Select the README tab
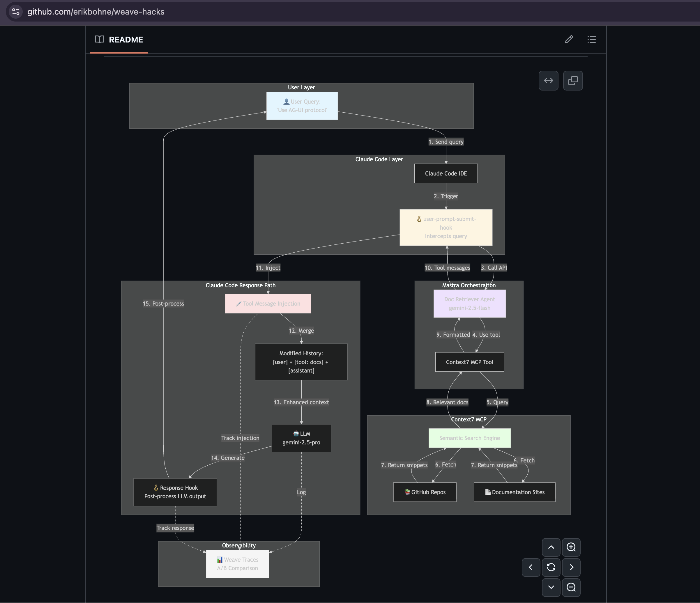Viewport: 700px width, 603px height. point(119,40)
